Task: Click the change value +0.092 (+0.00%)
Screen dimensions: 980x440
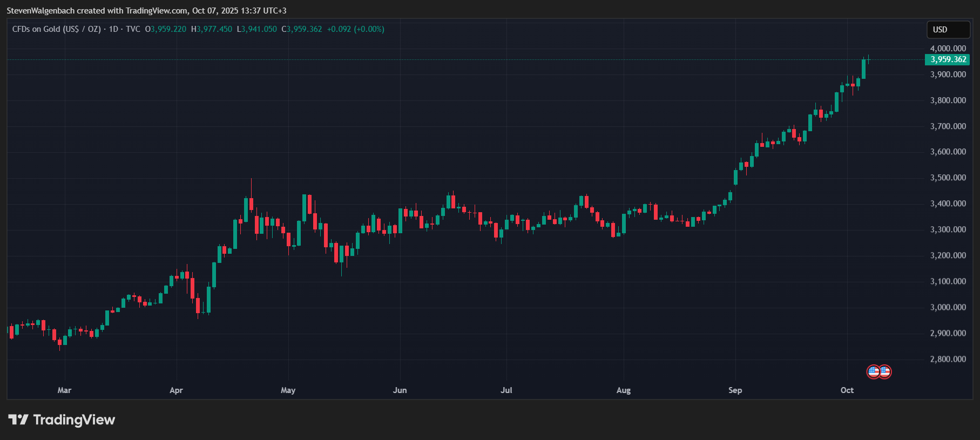Action: tap(356, 29)
